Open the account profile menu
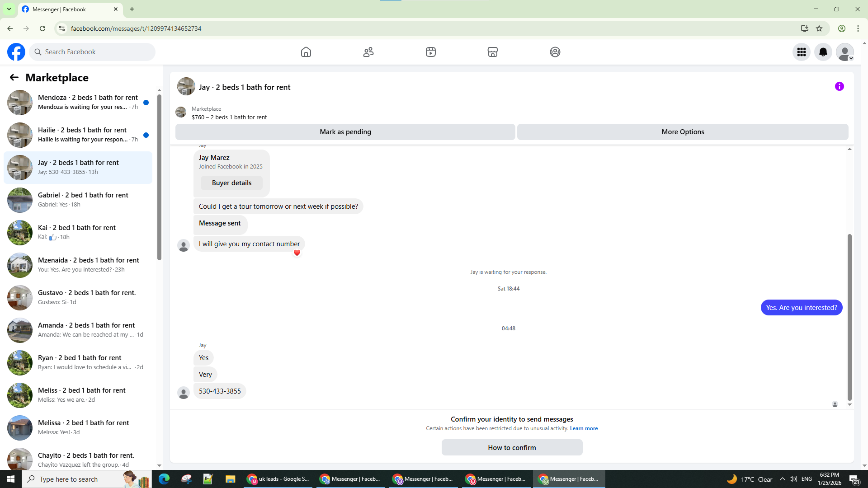 tap(845, 52)
